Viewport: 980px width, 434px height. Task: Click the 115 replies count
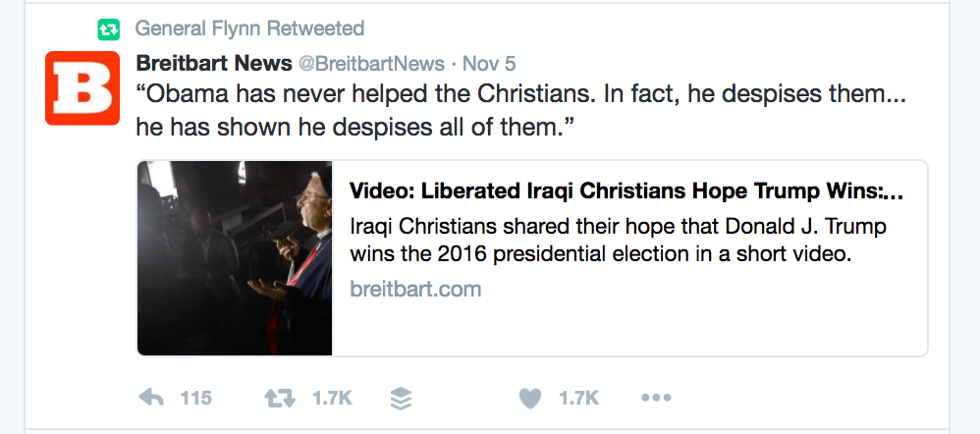click(x=196, y=398)
